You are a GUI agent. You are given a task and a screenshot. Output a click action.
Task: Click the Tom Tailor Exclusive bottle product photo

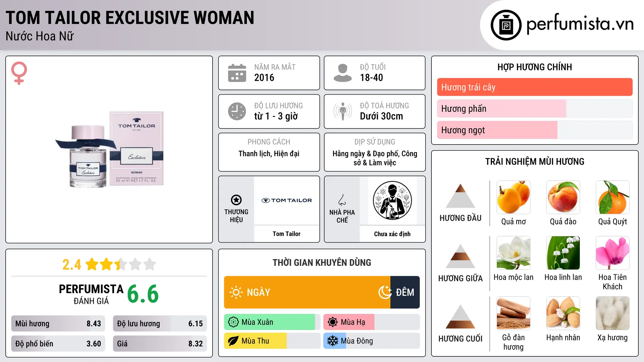110,149
